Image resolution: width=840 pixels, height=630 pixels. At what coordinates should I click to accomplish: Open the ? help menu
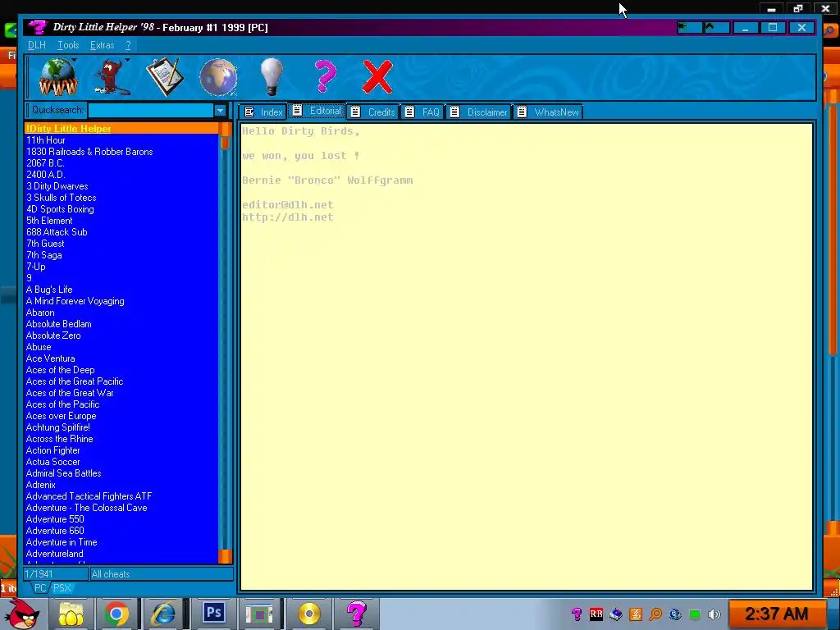tap(128, 45)
